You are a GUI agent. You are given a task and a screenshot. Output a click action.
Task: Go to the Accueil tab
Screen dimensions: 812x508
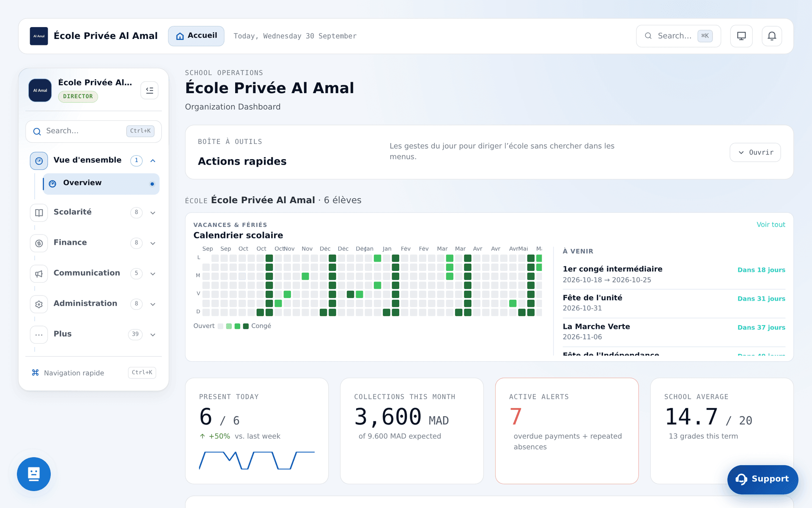(x=196, y=36)
